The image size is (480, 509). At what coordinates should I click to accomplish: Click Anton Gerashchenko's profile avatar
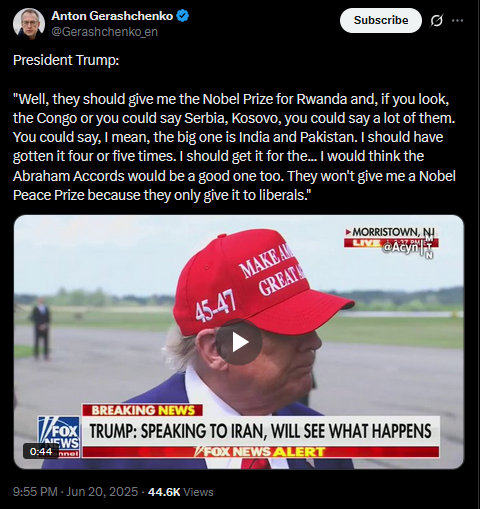tap(29, 24)
